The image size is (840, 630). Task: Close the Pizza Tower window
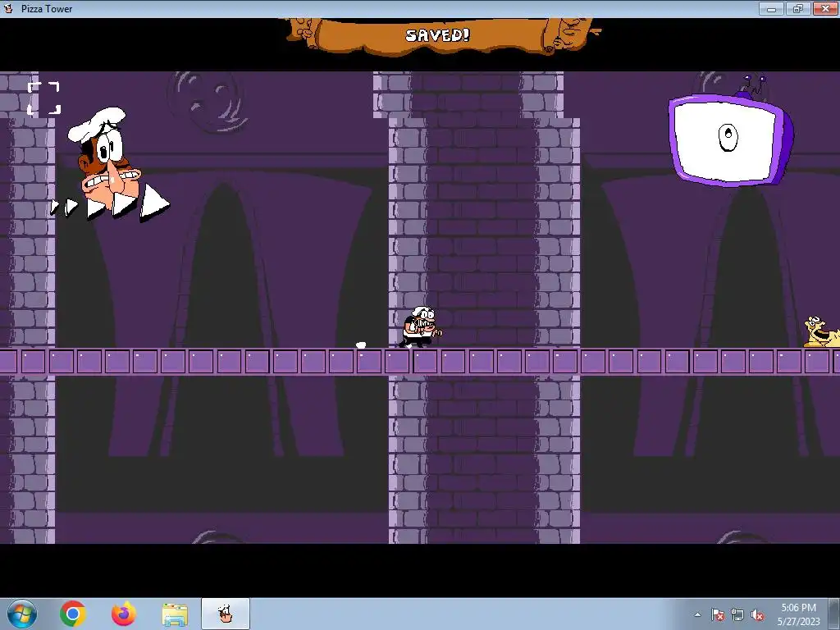pos(825,8)
